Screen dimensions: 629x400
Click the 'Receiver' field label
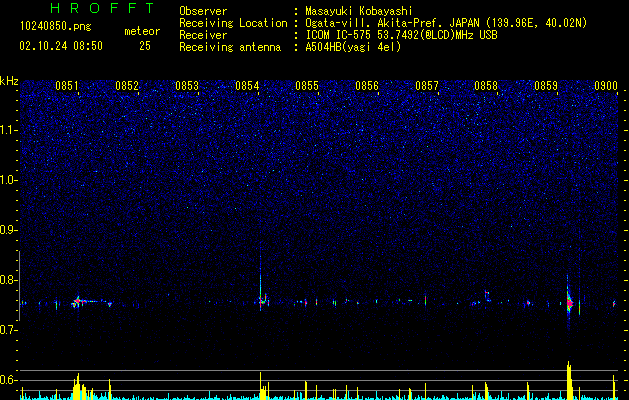point(203,35)
